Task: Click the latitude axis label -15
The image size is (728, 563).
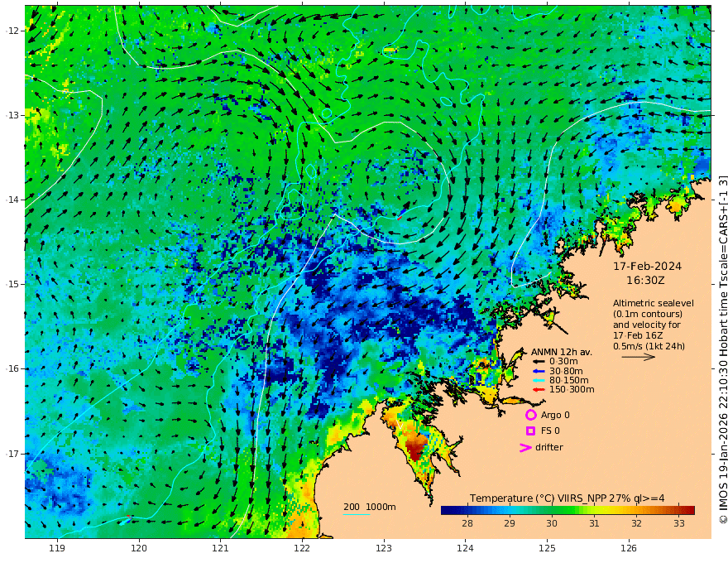Action: point(13,284)
